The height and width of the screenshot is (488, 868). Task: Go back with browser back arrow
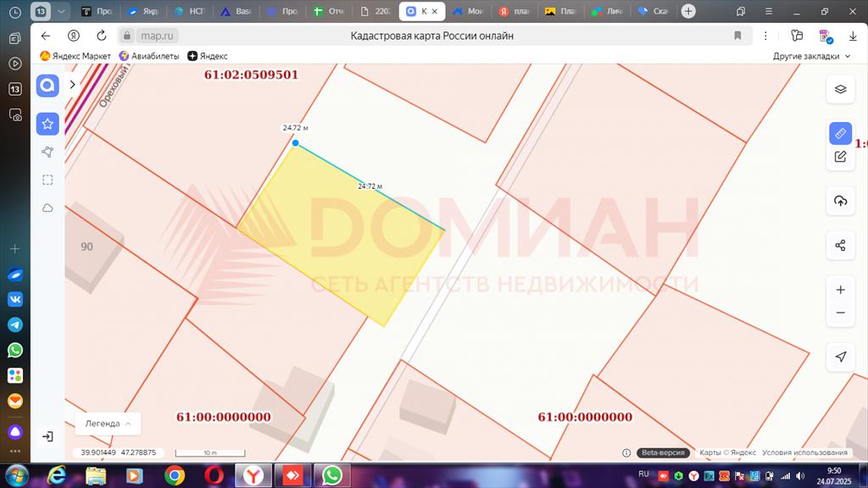tap(46, 36)
